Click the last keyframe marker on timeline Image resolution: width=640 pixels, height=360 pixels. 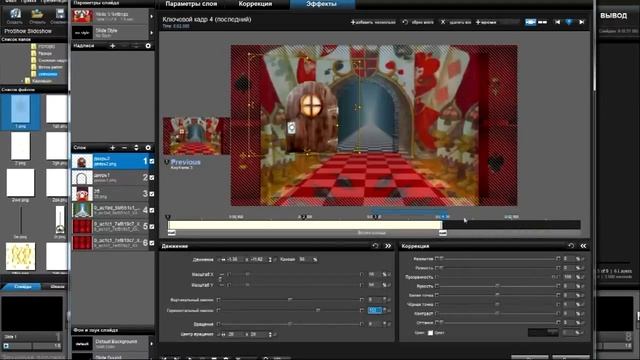(x=442, y=217)
